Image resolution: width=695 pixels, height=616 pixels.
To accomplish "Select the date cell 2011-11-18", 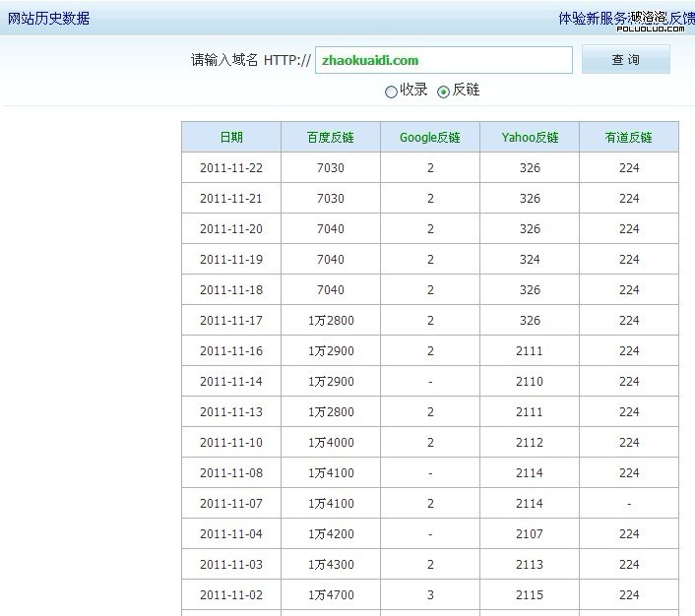I will tap(231, 290).
